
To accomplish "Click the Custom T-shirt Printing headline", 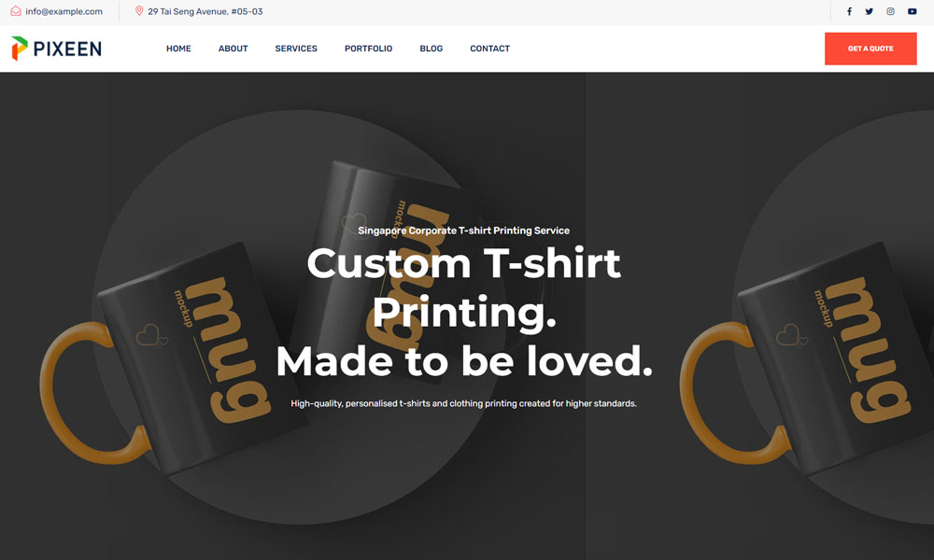I will tap(464, 287).
